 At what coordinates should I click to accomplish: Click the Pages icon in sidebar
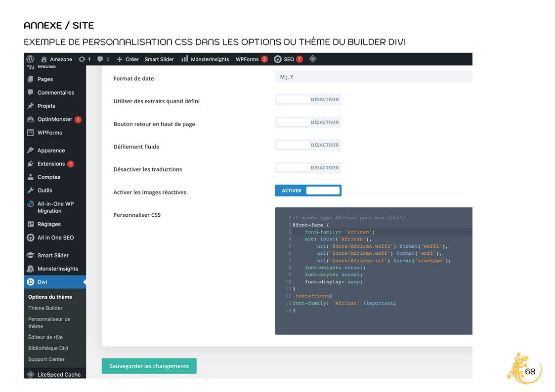click(x=31, y=79)
